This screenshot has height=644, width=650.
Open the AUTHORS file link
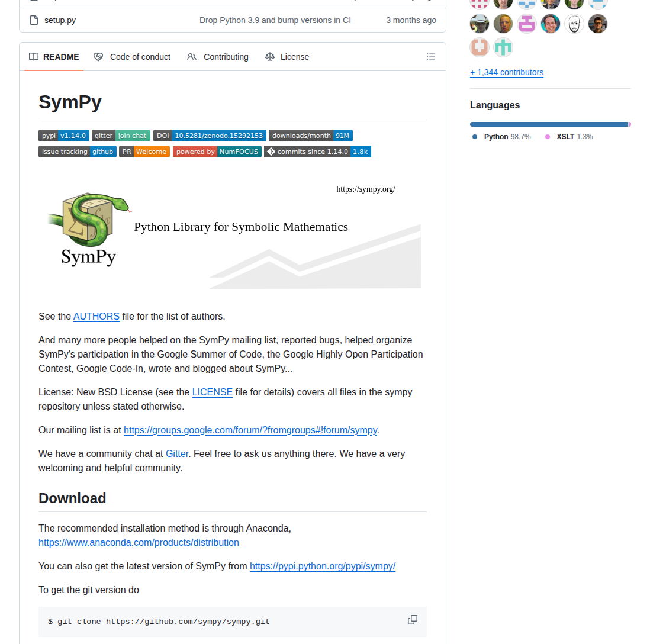tap(96, 316)
